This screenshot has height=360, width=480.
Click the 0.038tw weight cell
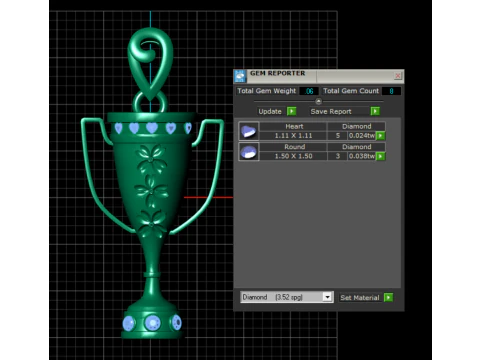(362, 156)
